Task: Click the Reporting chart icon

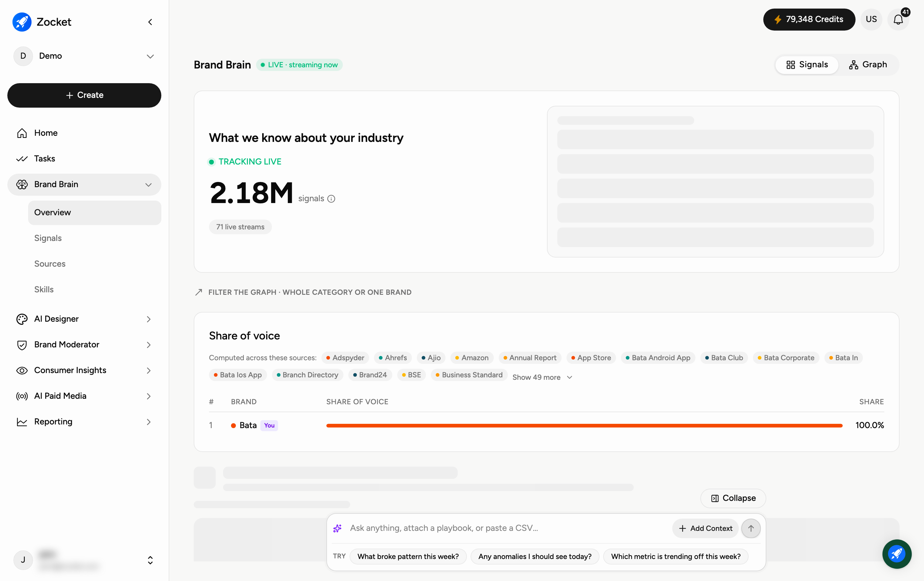Action: [x=22, y=422]
